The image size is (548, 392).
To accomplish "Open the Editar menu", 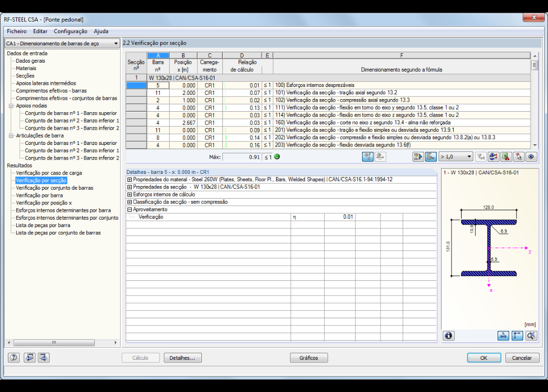I will [40, 31].
